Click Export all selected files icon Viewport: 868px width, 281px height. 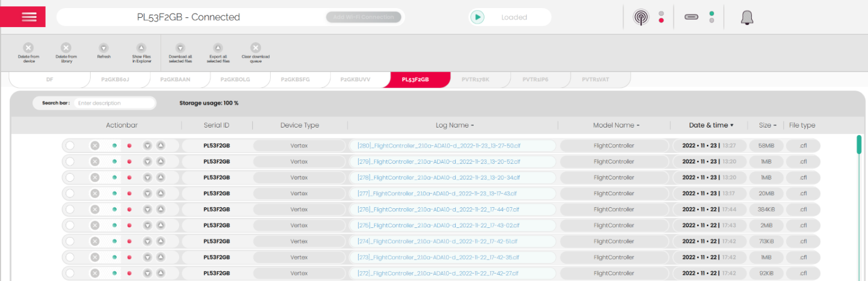tap(218, 48)
